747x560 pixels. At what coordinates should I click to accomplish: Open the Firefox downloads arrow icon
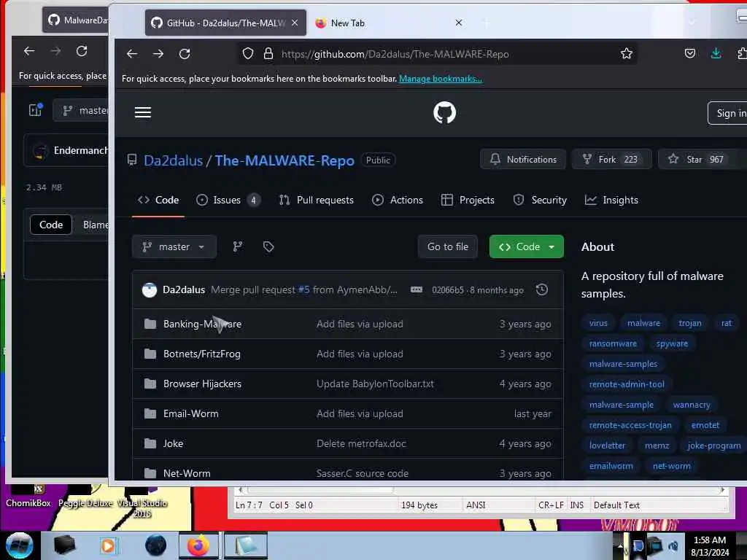tap(716, 53)
